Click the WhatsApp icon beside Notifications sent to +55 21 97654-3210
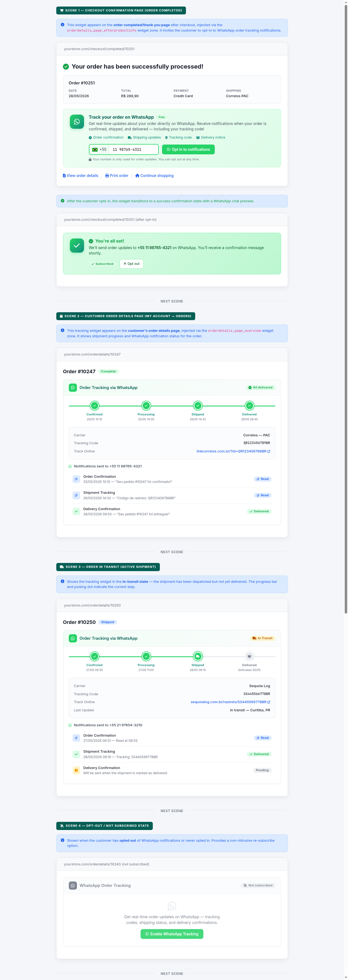Viewport: 348px width, 980px height. [x=70, y=725]
